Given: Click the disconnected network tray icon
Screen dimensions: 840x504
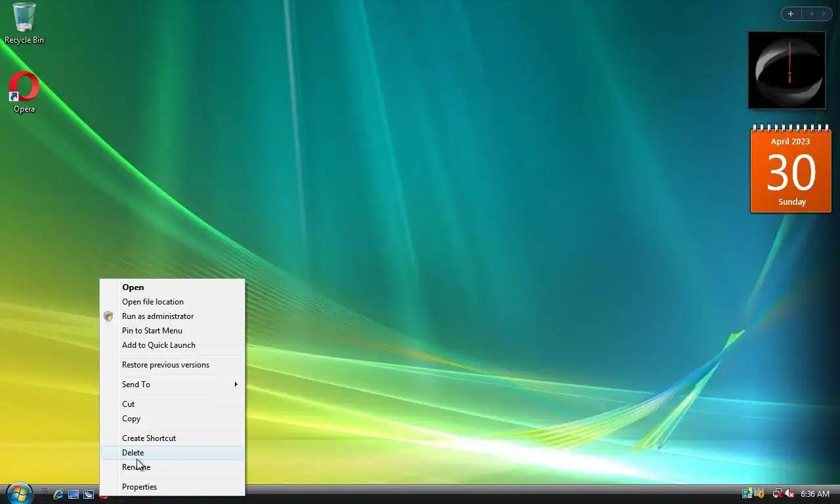Looking at the screenshot, I should coord(778,493).
